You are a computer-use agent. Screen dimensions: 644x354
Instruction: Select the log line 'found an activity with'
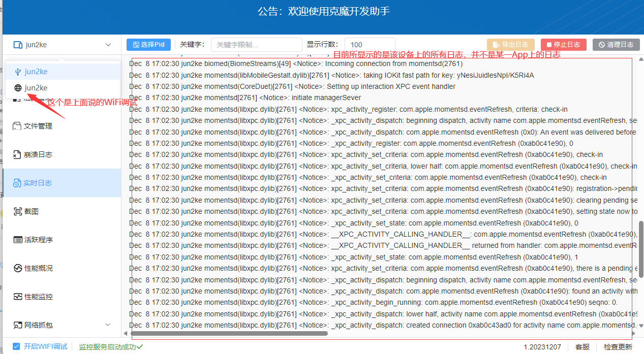coord(383,291)
